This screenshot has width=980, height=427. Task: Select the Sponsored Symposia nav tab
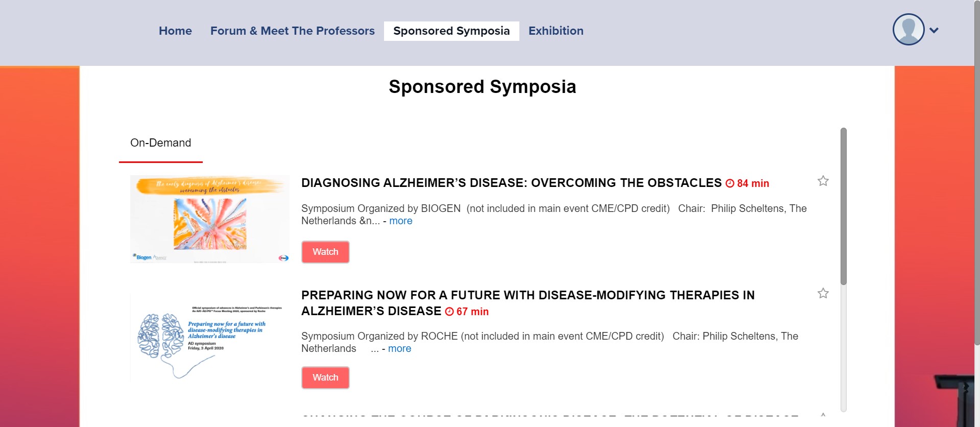(451, 31)
